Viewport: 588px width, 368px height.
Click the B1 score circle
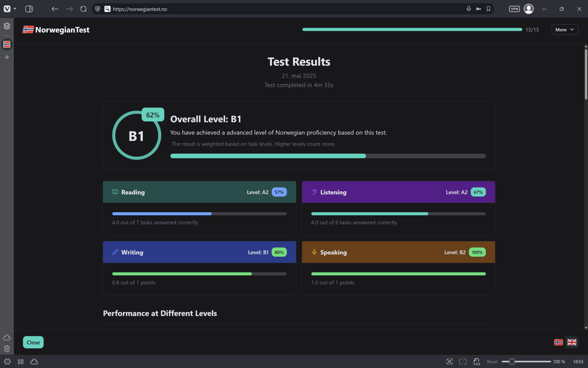tap(136, 136)
